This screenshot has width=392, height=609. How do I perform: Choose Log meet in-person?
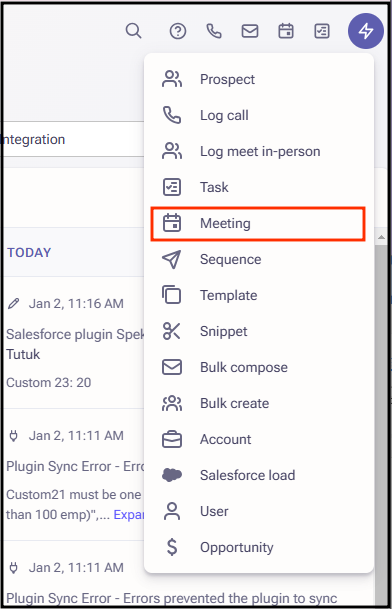click(x=258, y=151)
